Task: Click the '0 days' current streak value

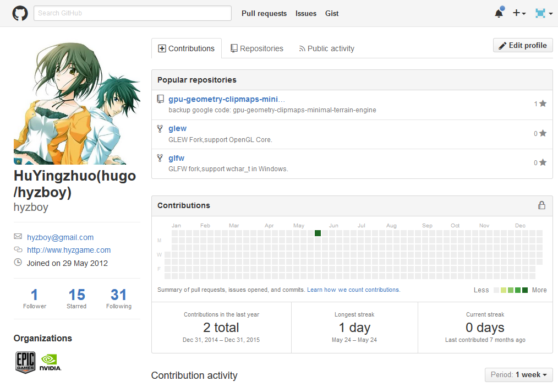Action: coord(485,328)
